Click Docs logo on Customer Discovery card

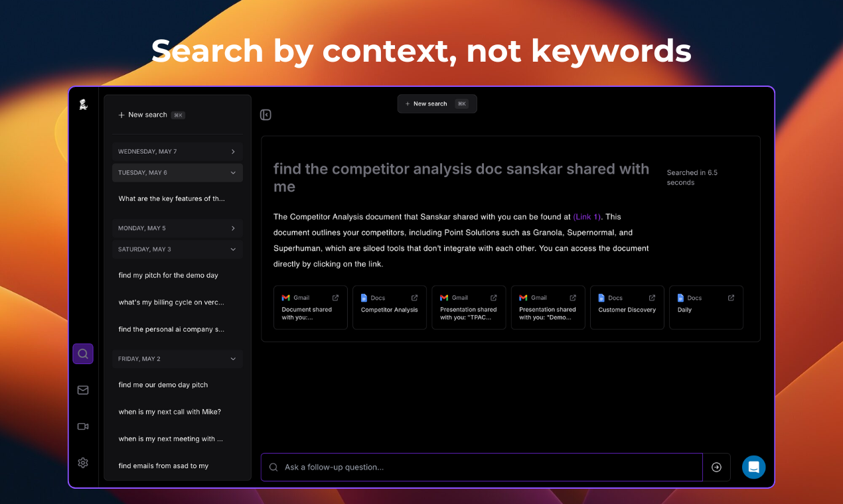click(601, 298)
